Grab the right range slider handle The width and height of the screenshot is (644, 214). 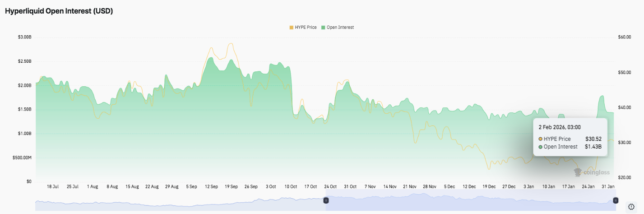click(x=616, y=200)
